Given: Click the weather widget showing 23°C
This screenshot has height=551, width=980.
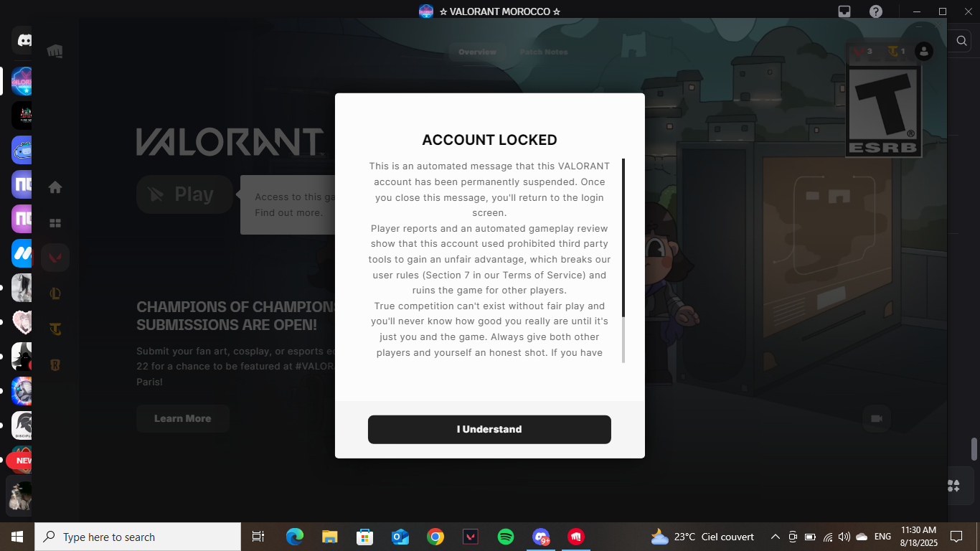Looking at the screenshot, I should click(702, 537).
